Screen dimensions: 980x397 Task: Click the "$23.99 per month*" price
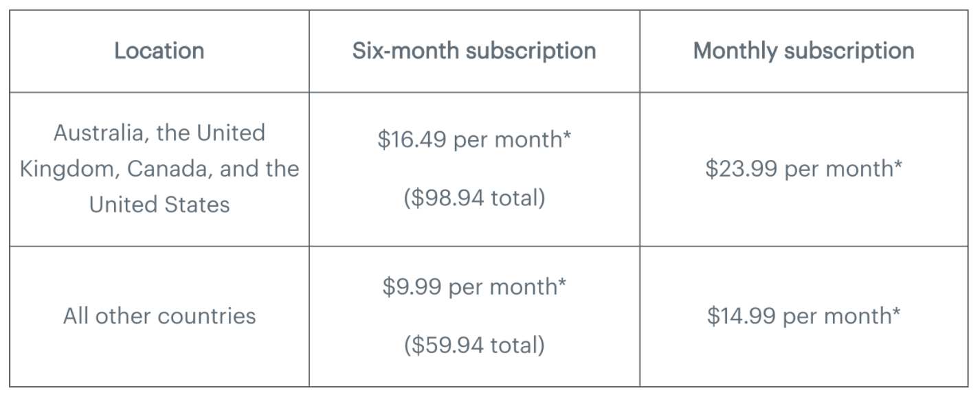[x=803, y=169]
